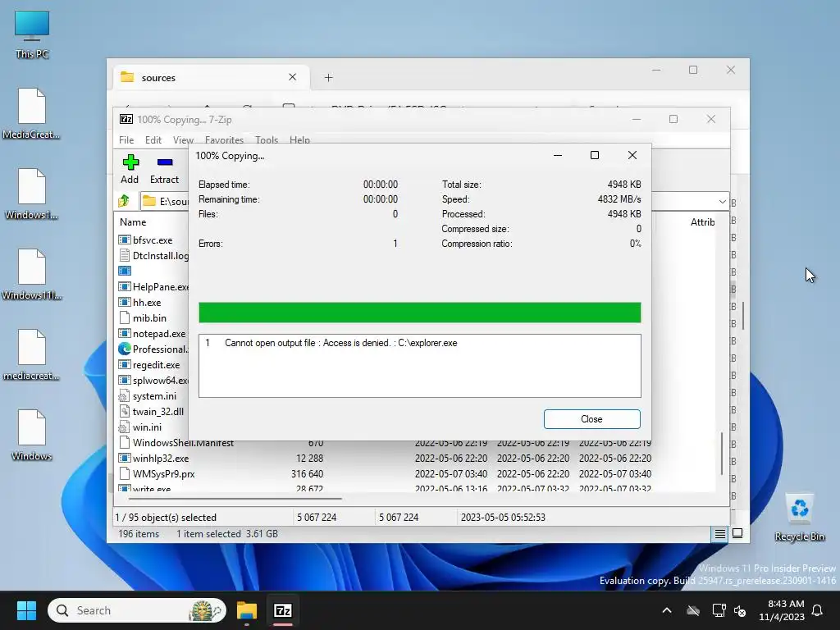Switch to details view icon in Explorer status bar
The image size is (840, 630).
coord(720,533)
